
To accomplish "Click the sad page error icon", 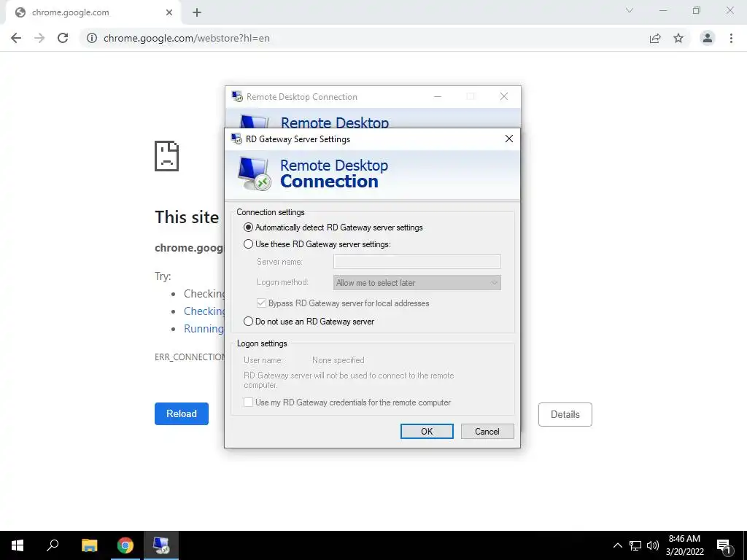I will 167,156.
